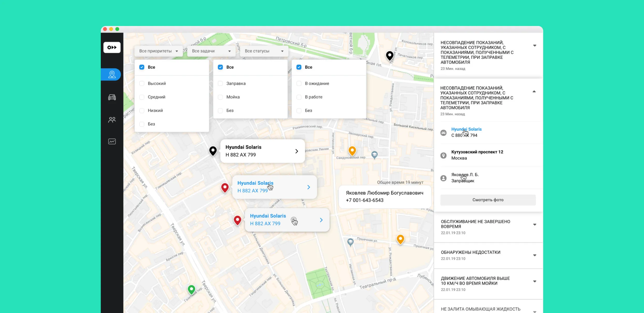
Task: Expand ДВИЖЕНИЕ АВТОМОБИЛЯ ВЫШЕ 10 КМ/Ч alert
Action: 534,281
